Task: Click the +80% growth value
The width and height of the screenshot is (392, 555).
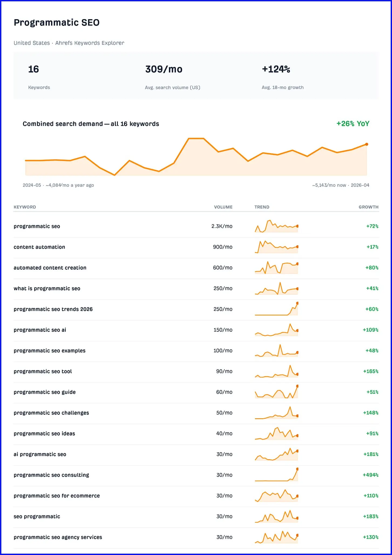Action: tap(372, 268)
